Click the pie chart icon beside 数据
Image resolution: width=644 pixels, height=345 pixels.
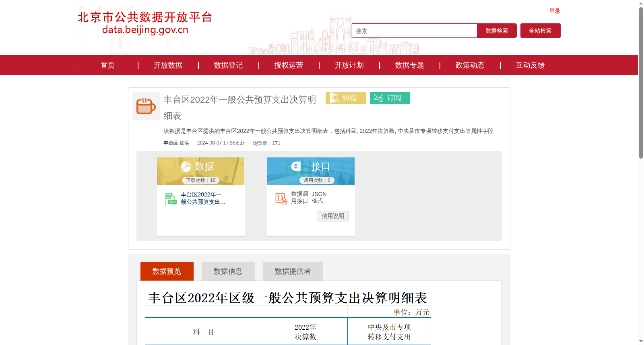(x=186, y=167)
